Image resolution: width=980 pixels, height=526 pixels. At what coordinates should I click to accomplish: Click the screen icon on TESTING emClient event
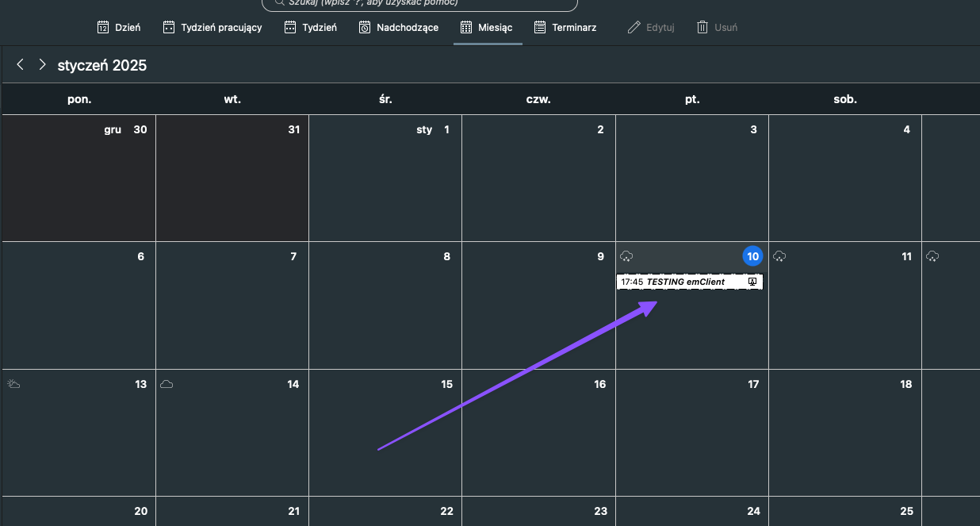coord(752,282)
